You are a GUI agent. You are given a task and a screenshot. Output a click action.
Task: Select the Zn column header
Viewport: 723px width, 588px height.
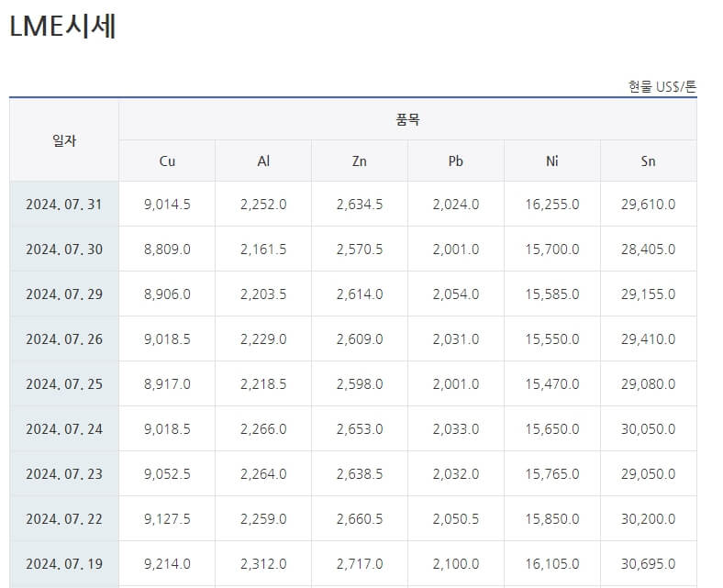tap(359, 161)
